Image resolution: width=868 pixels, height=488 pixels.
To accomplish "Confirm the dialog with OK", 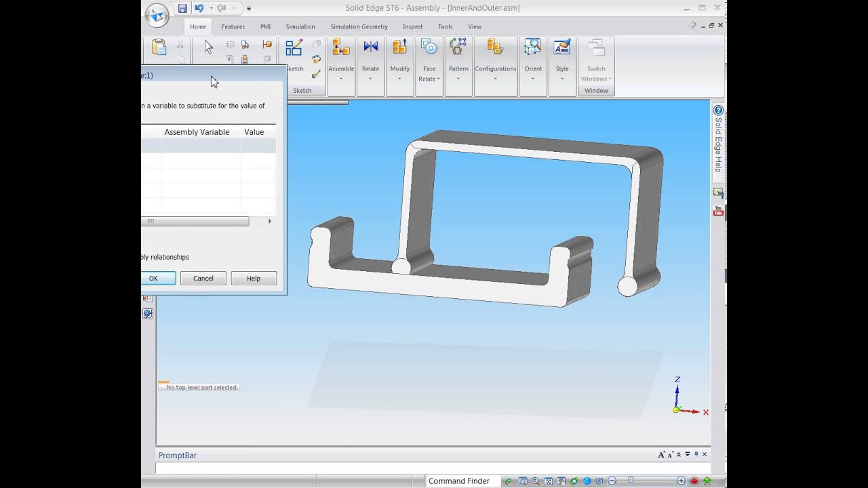I will point(159,278).
